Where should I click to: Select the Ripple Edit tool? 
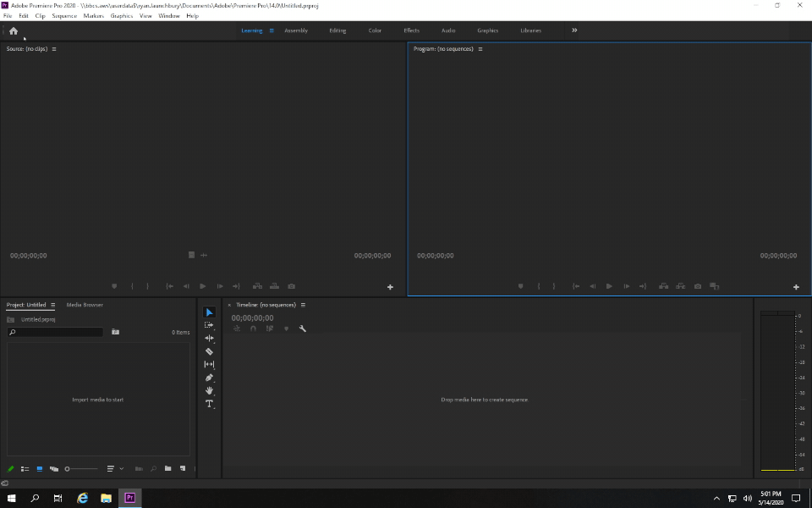pyautogui.click(x=209, y=338)
